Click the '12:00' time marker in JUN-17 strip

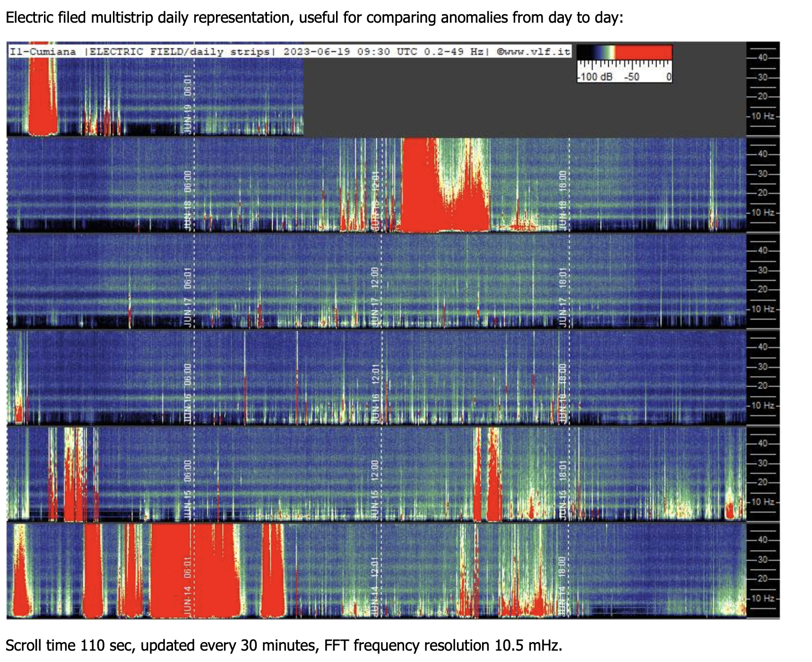tap(375, 278)
